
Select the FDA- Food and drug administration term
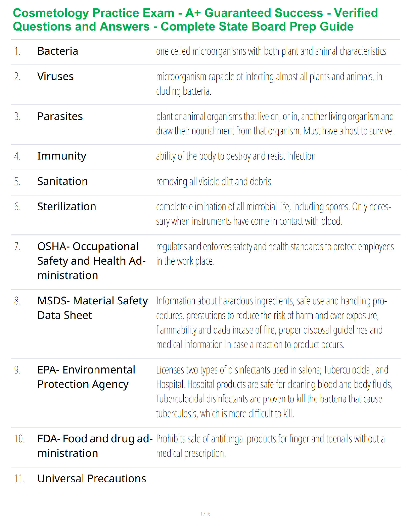point(95,446)
